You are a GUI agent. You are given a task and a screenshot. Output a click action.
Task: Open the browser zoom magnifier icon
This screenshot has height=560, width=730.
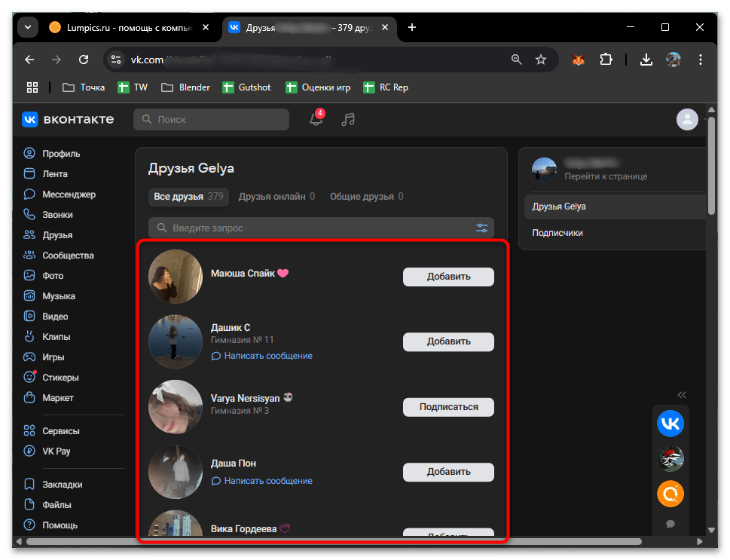516,60
